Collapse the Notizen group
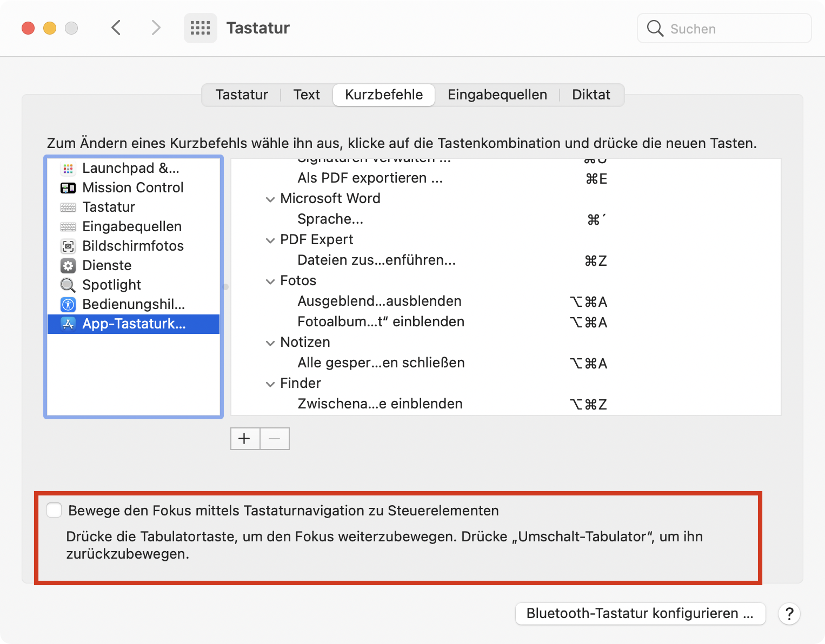This screenshot has height=644, width=825. tap(270, 343)
